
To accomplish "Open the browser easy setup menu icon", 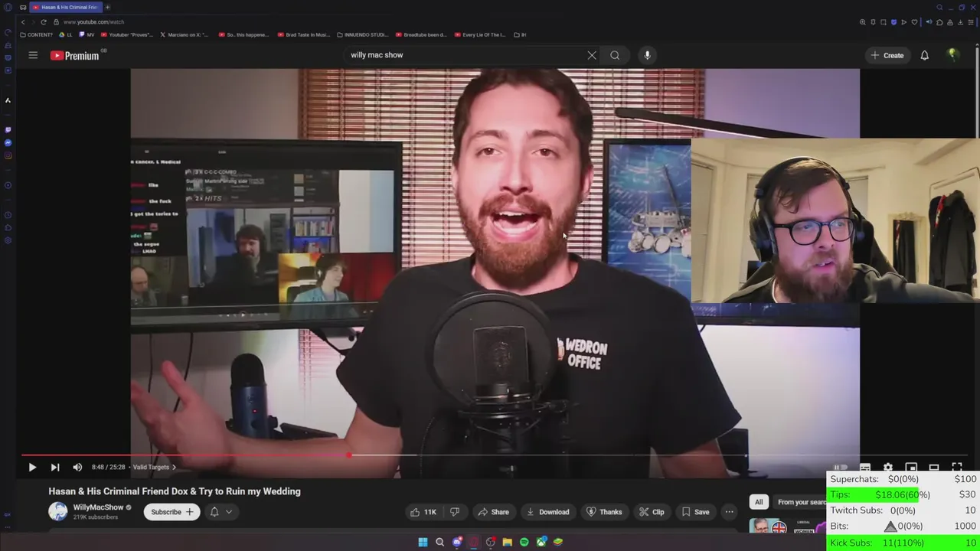I will point(972,22).
